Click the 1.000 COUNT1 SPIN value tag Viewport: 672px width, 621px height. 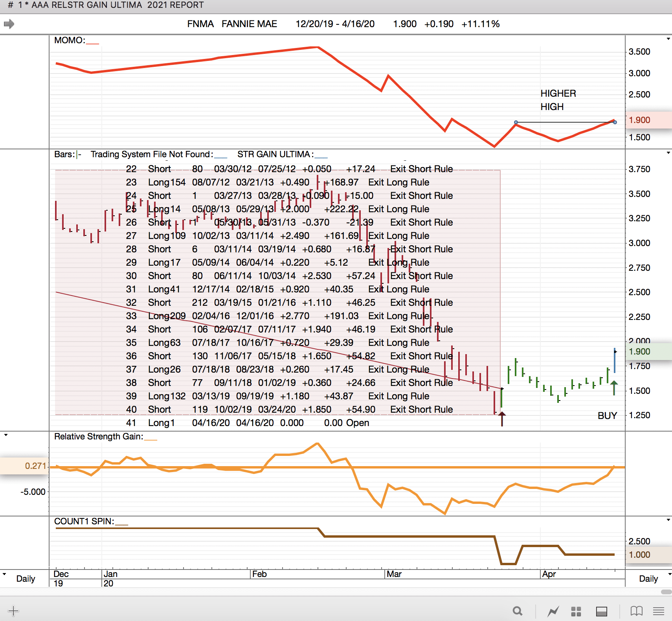tap(648, 555)
